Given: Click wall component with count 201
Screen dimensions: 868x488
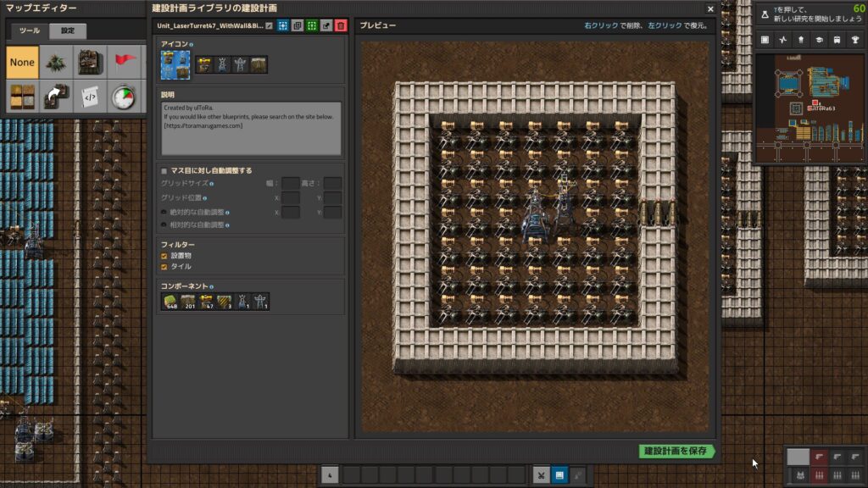Looking at the screenshot, I should [x=188, y=302].
